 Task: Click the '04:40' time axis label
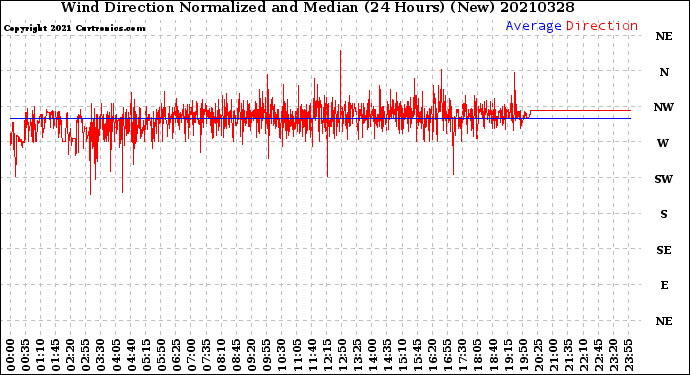coord(131,355)
